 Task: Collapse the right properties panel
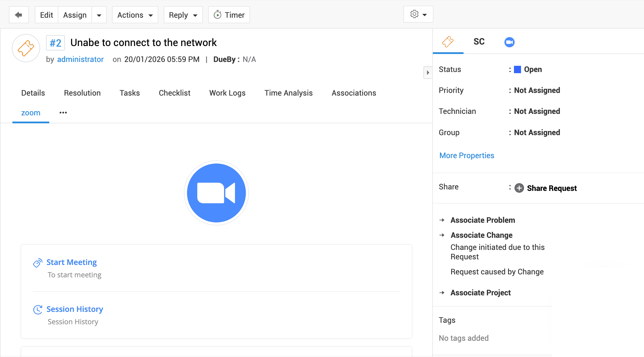point(428,73)
